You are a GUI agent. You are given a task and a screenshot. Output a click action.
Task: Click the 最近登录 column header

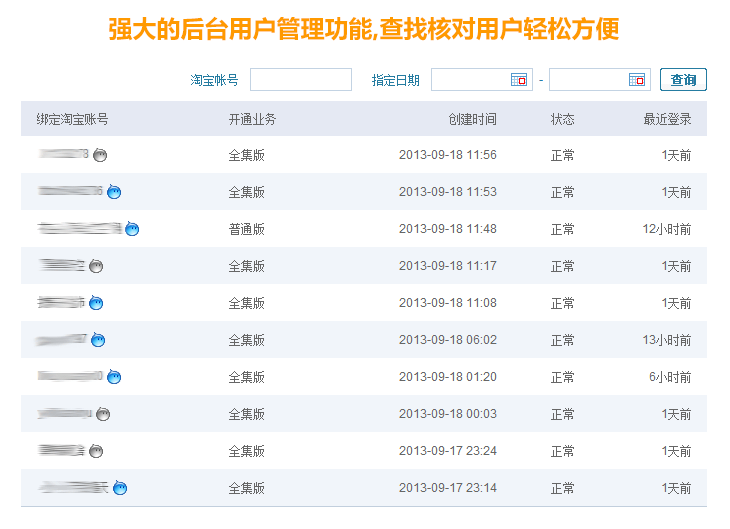(x=667, y=119)
